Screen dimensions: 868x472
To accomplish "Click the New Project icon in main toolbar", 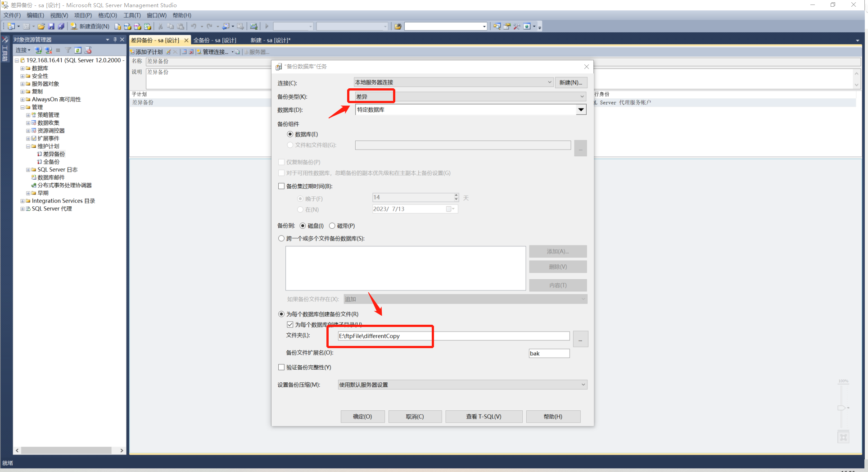I will pyautogui.click(x=11, y=26).
